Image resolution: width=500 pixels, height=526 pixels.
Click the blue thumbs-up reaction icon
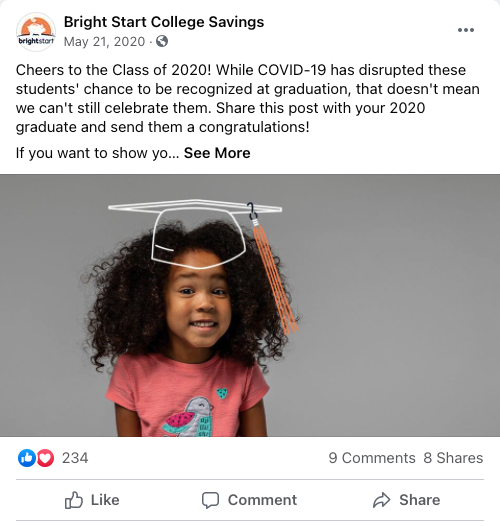point(27,458)
